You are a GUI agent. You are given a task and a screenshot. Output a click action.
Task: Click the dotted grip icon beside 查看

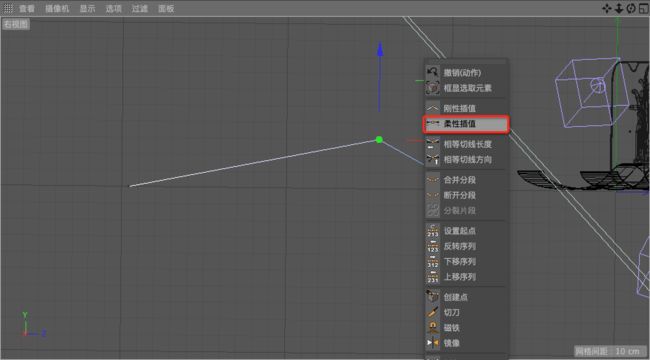coord(8,8)
